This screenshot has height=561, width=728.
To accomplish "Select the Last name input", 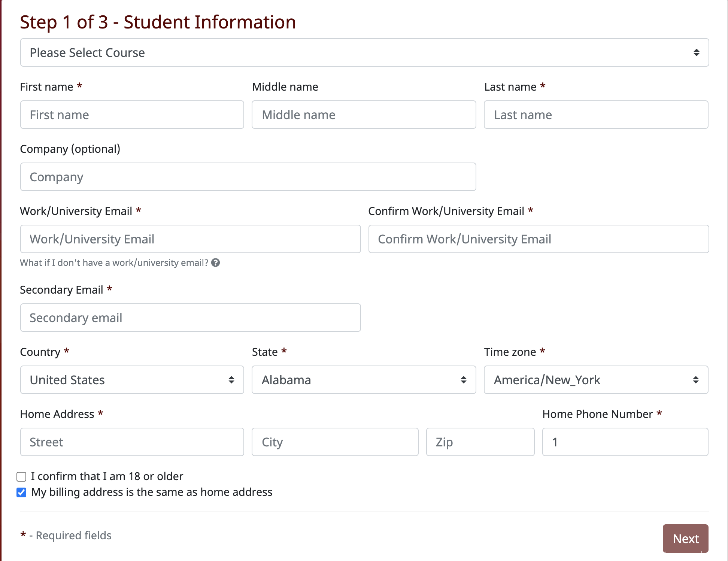I will coord(595,115).
